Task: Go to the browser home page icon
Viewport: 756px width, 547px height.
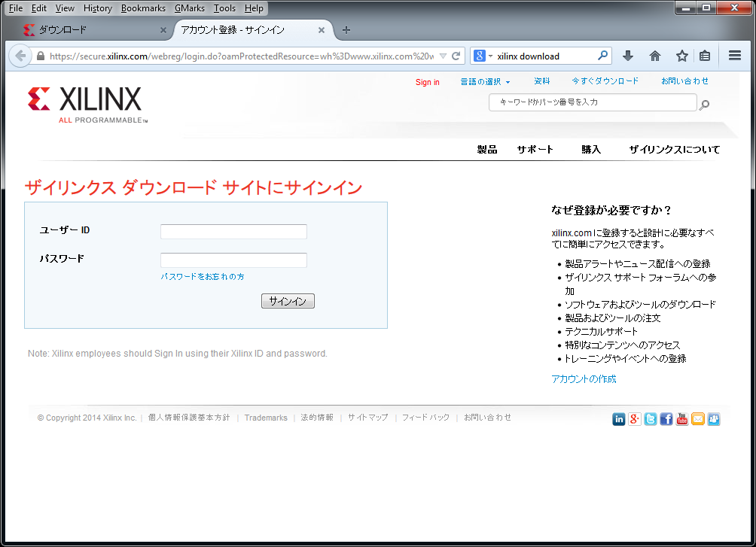Action: point(655,56)
